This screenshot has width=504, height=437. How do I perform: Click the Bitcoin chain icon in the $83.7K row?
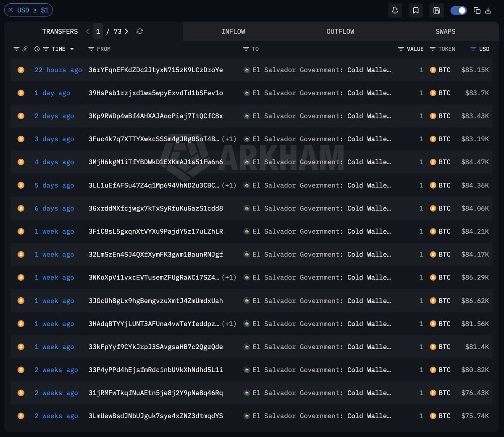(x=21, y=93)
